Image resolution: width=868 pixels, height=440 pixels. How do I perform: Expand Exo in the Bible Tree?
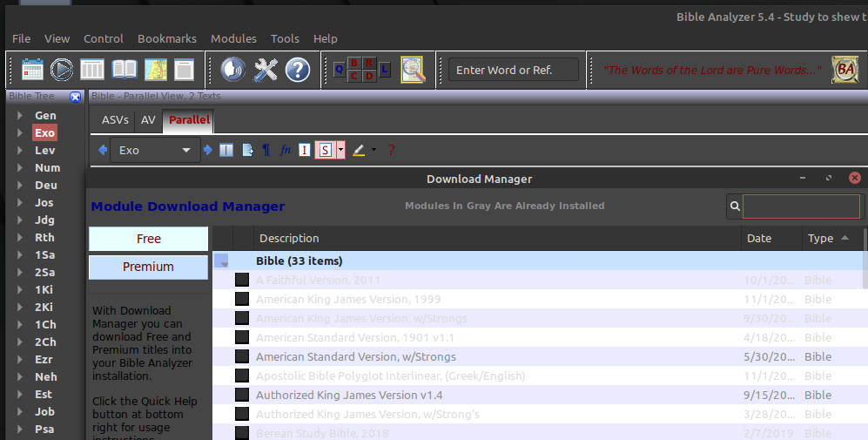click(20, 133)
